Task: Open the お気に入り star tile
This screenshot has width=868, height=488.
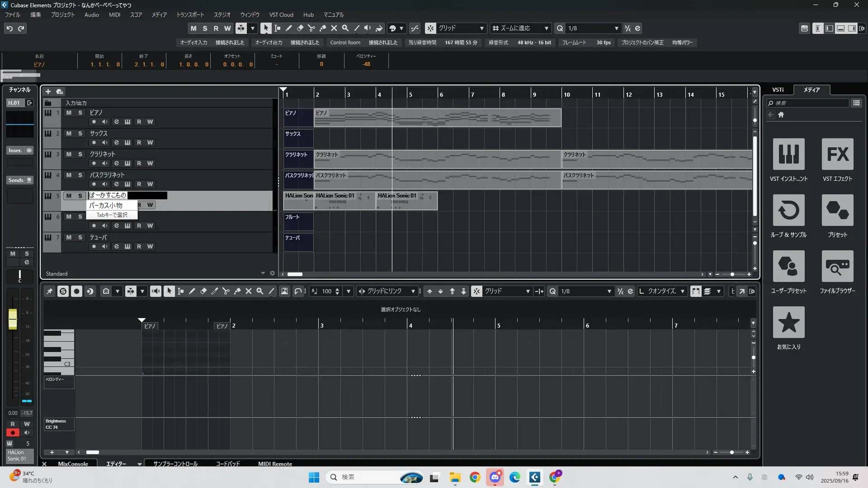Action: (788, 322)
